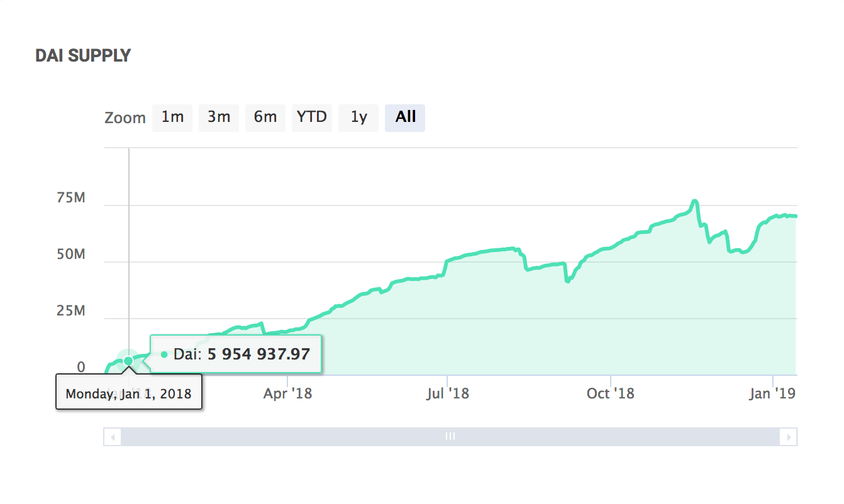Click the scrollbar left arrow
This screenshot has width=844, height=504.
pyautogui.click(x=113, y=436)
